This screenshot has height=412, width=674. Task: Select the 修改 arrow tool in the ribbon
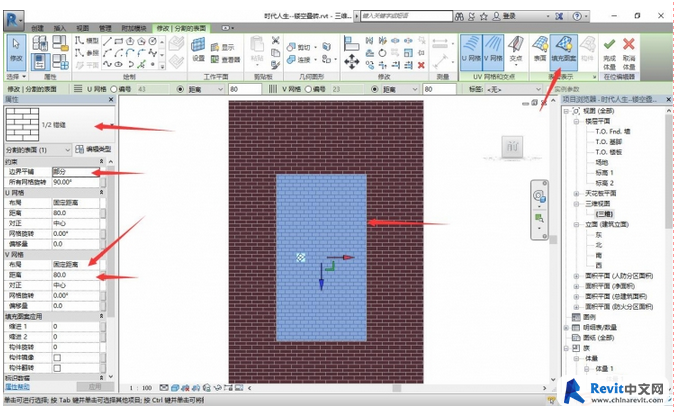click(16, 52)
